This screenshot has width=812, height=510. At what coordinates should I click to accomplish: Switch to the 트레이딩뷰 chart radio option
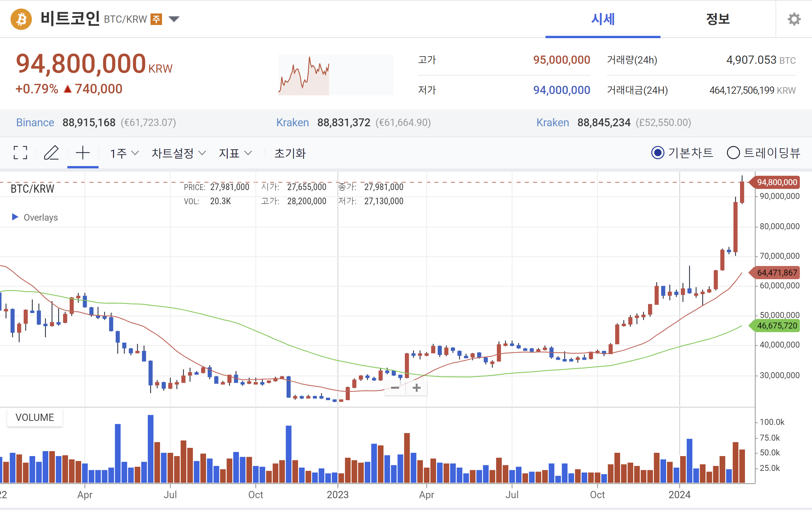click(733, 153)
